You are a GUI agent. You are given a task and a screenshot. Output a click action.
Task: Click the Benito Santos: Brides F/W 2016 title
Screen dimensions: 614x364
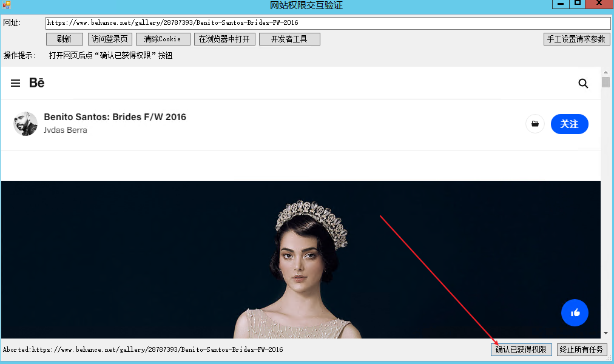pos(115,116)
